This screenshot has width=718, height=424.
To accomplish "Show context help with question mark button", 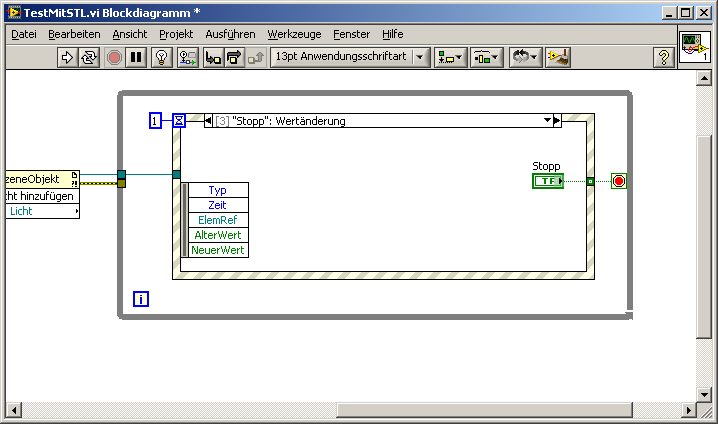I will click(x=664, y=58).
